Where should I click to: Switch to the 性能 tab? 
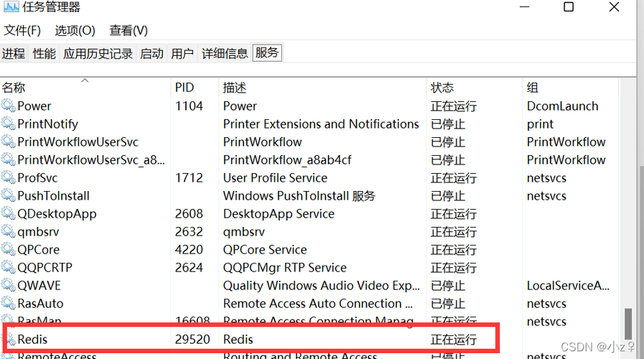point(45,53)
